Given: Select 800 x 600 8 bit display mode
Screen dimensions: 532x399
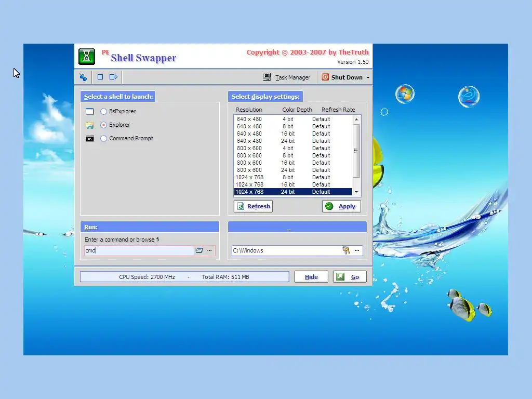Looking at the screenshot, I should pyautogui.click(x=293, y=155).
